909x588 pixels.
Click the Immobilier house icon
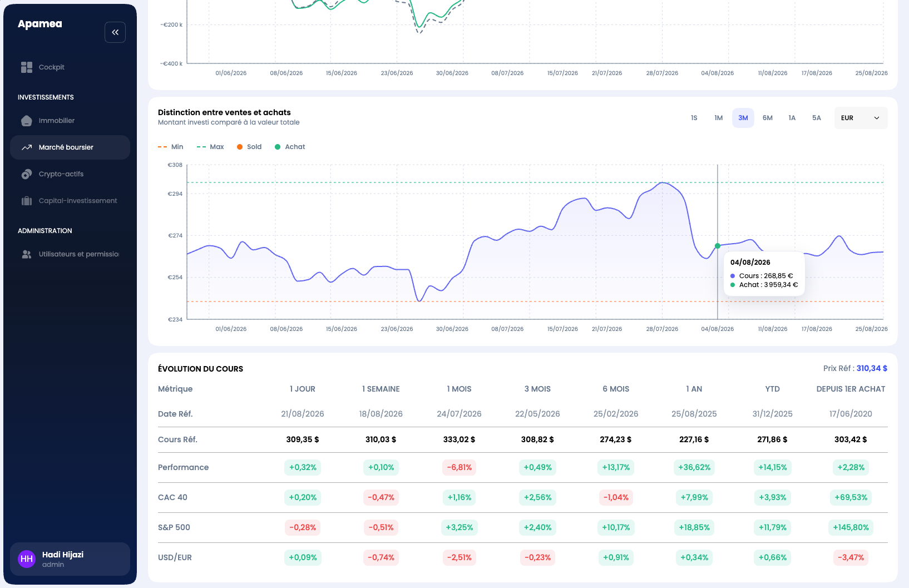[x=27, y=121]
